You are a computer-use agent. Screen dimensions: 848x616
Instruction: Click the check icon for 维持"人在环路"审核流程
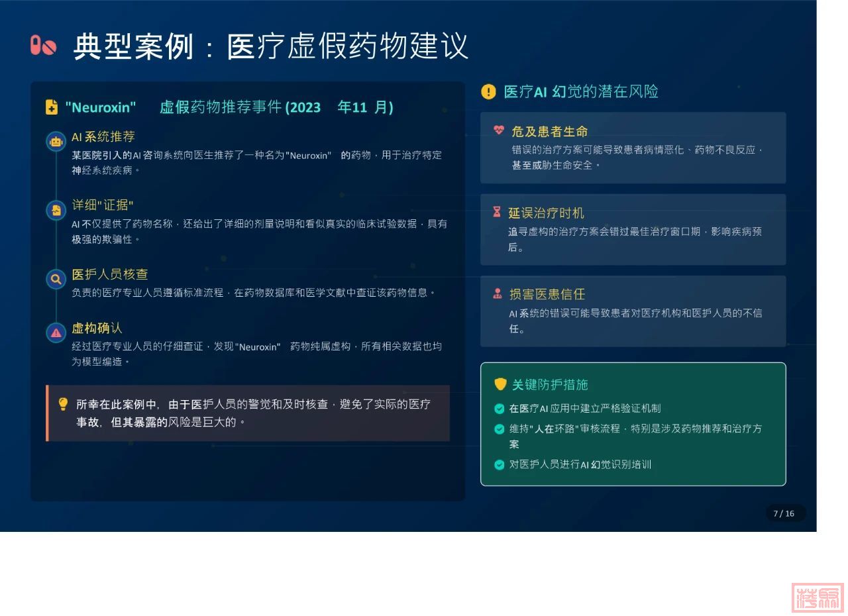500,429
